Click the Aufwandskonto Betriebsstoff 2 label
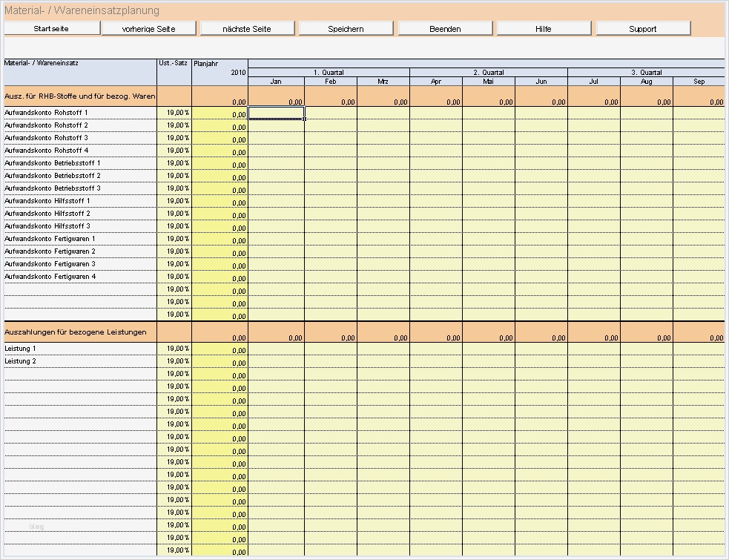The height and width of the screenshot is (560, 729). [x=53, y=175]
